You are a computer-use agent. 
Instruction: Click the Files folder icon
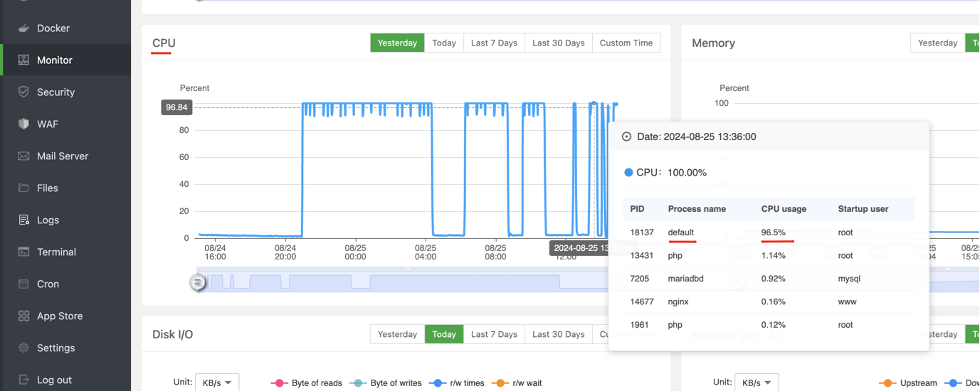[x=23, y=188]
